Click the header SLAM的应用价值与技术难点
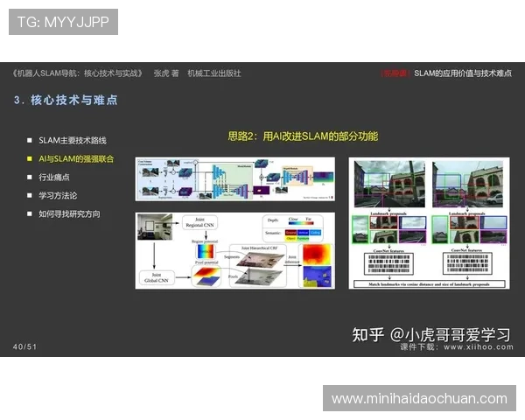 click(463, 73)
